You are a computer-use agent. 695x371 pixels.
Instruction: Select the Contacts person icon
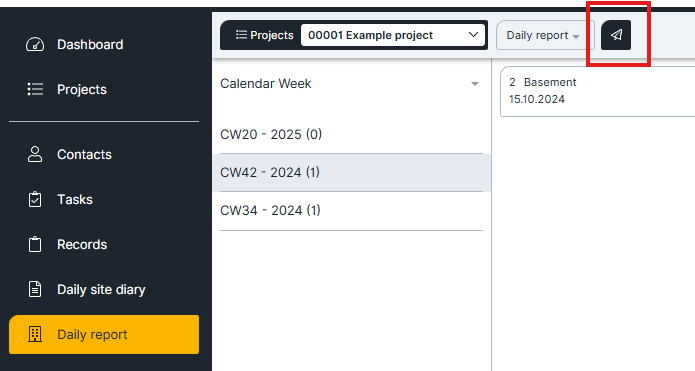click(x=35, y=154)
